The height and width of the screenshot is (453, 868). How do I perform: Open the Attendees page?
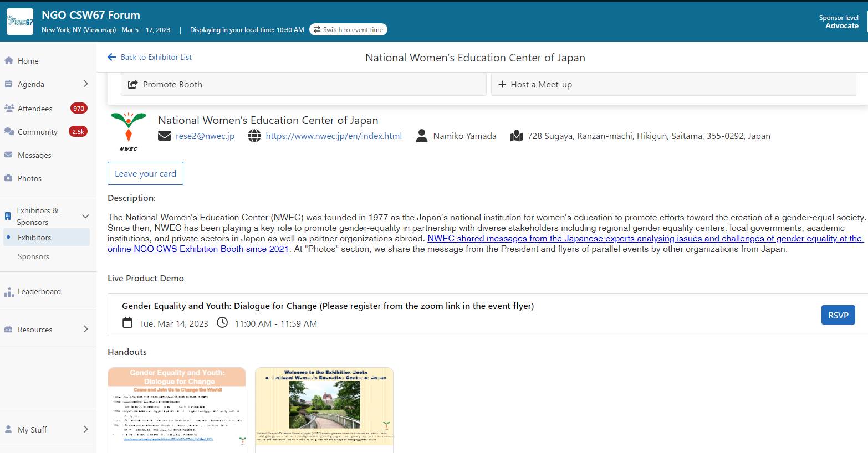point(35,109)
